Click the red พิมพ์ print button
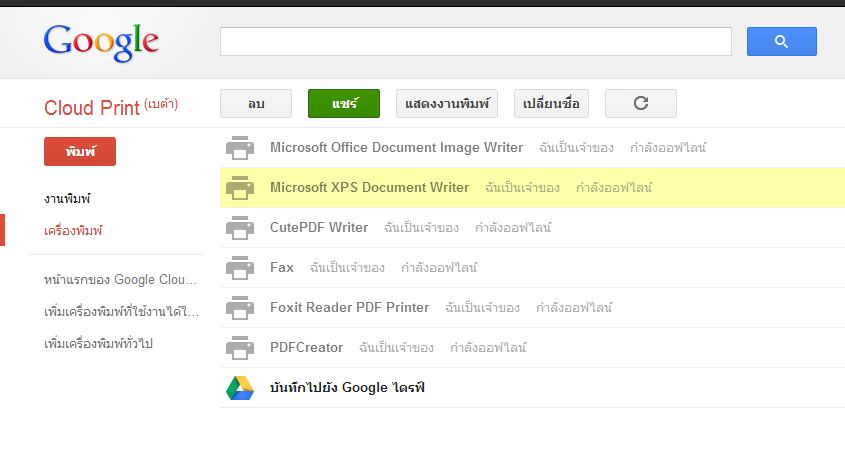This screenshot has height=469, width=845. click(80, 151)
